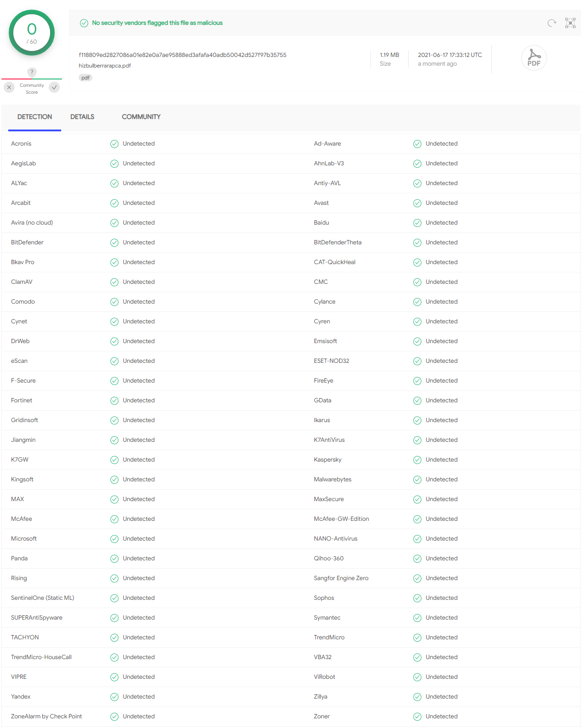The width and height of the screenshot is (581, 728).
Task: Click the Bkav Pro vendor name
Action: tap(23, 262)
